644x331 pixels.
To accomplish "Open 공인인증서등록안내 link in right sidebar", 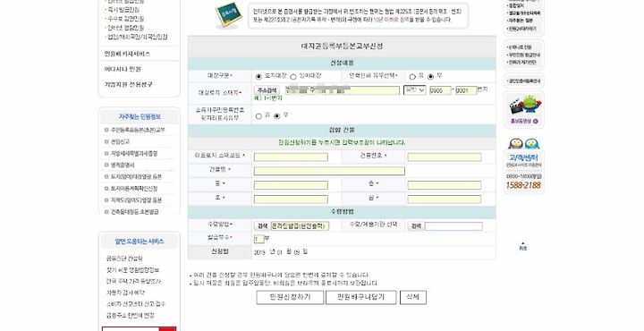I will 524,81.
